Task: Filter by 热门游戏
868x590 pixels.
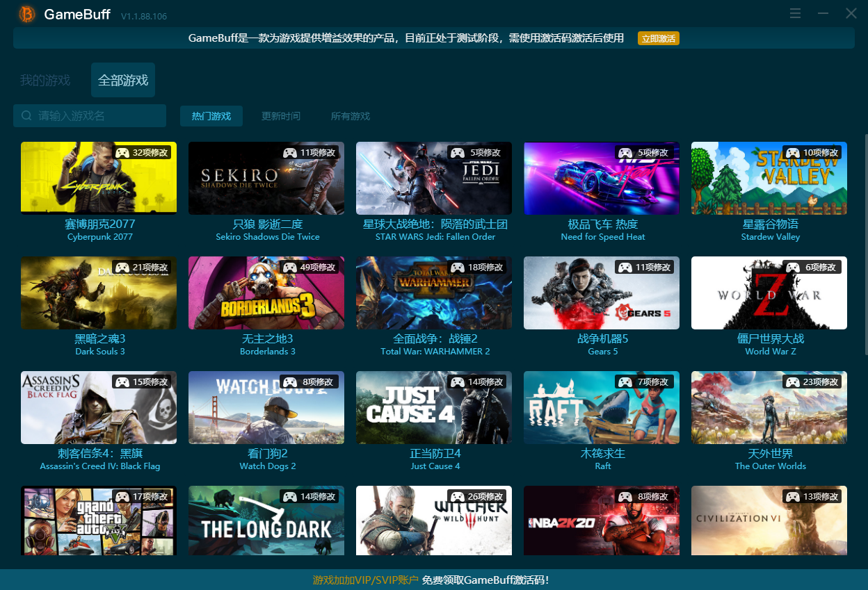Action: pyautogui.click(x=211, y=116)
